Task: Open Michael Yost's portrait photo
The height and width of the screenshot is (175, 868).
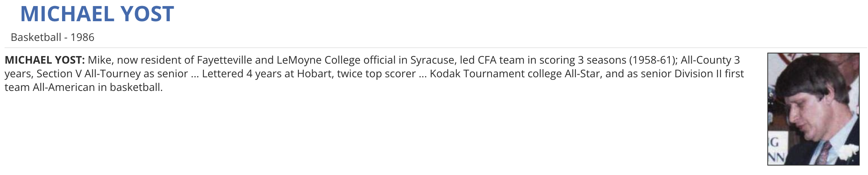Action: pos(813,109)
